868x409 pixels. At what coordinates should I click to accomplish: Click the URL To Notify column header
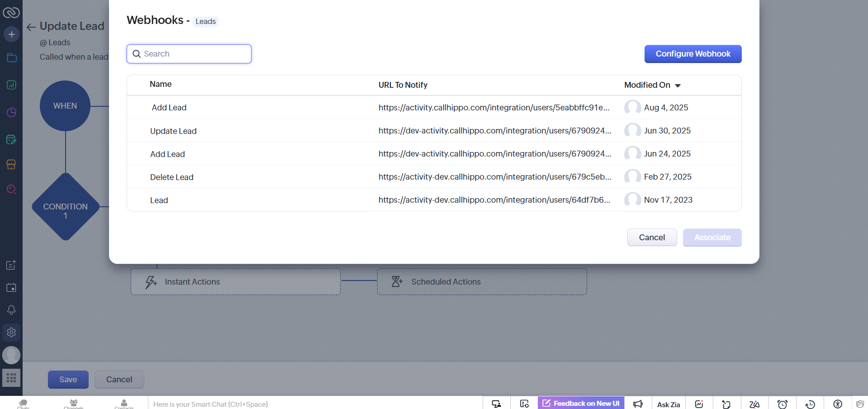[403, 85]
